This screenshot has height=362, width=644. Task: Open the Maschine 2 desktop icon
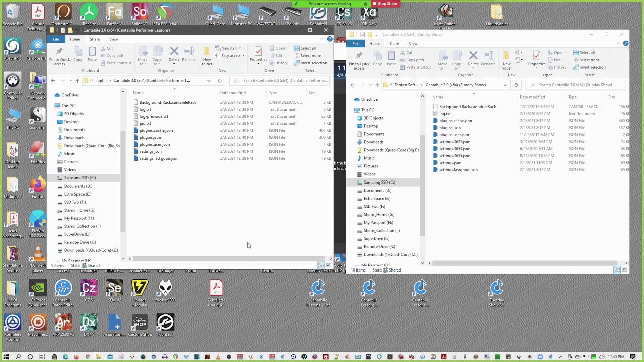38,325
